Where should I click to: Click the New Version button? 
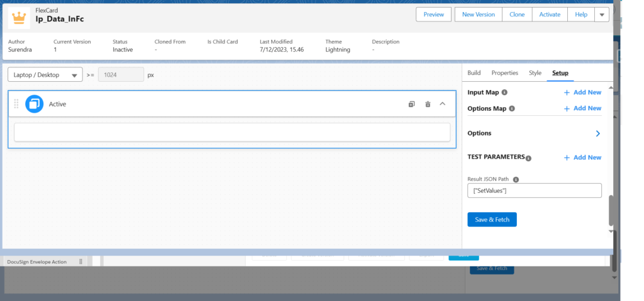[x=479, y=14]
